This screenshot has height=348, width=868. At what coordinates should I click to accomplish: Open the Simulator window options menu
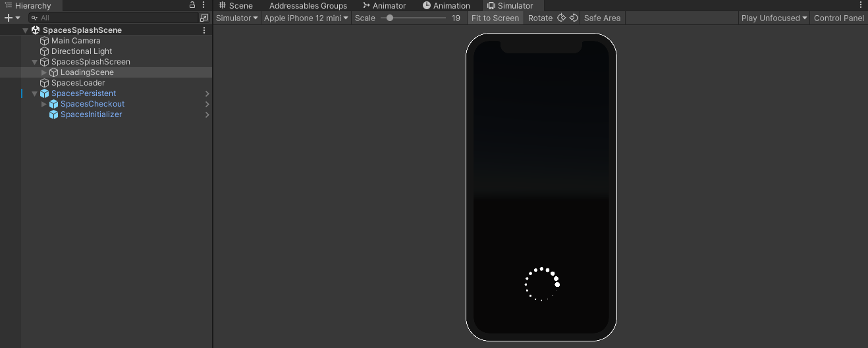click(x=860, y=5)
